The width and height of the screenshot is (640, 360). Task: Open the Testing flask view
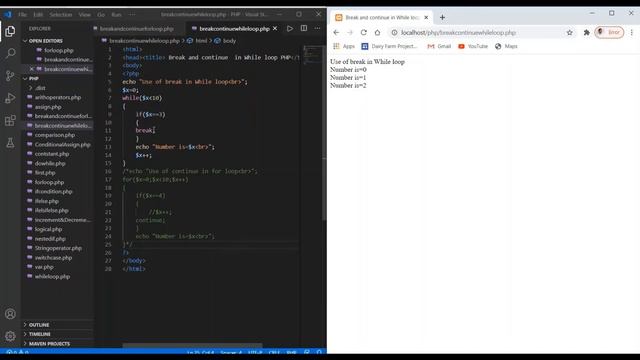tap(10, 143)
